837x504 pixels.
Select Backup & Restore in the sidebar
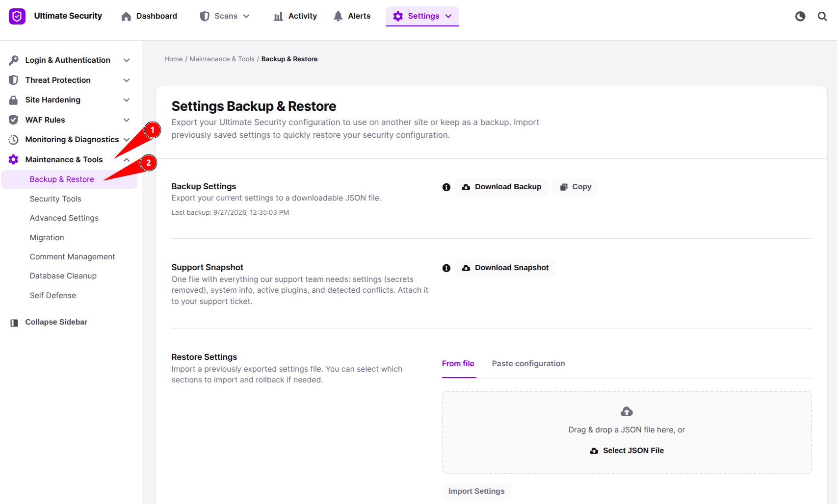pos(69,179)
